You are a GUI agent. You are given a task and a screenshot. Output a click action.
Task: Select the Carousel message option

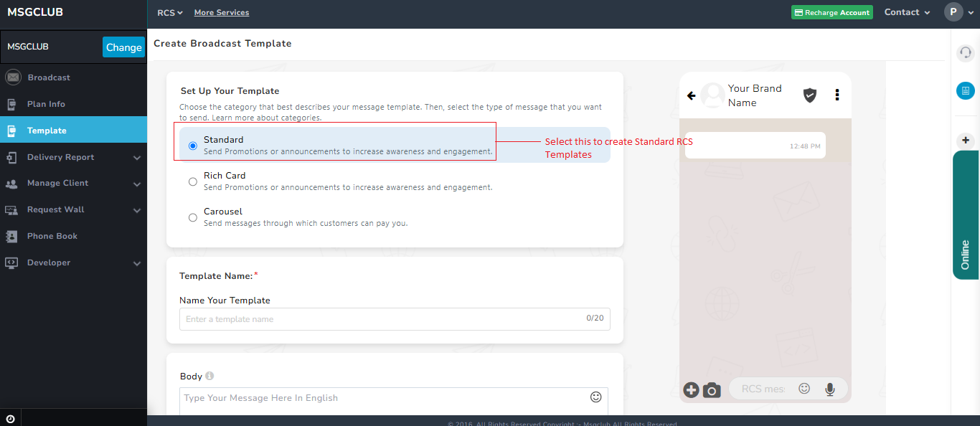pos(192,217)
